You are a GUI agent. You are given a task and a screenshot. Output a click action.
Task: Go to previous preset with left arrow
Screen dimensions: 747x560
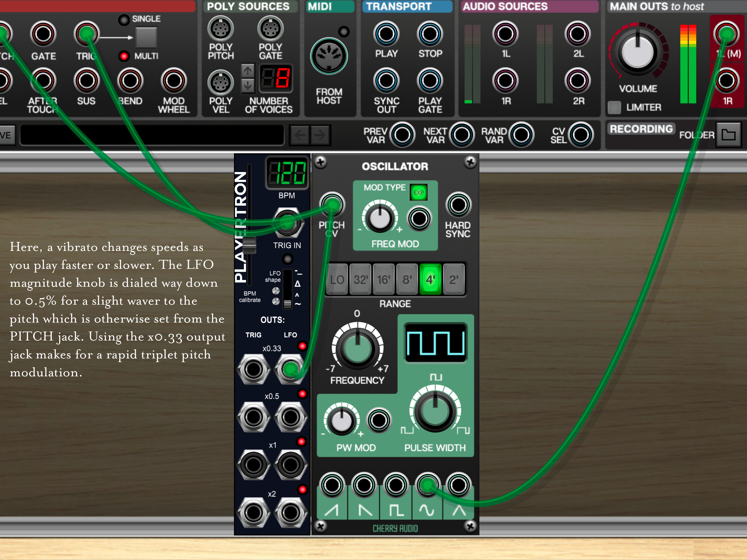click(300, 135)
